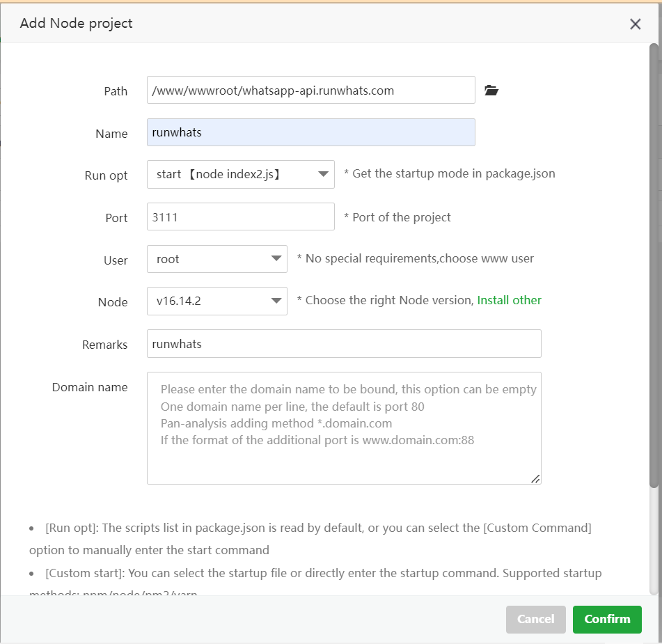
Task: Click the Port of the project hint
Action: (x=397, y=217)
